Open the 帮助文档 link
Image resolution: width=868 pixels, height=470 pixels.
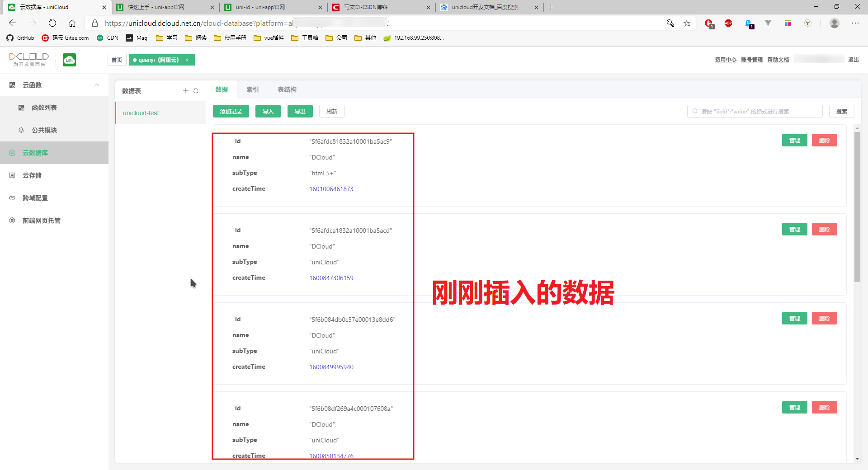pos(778,60)
